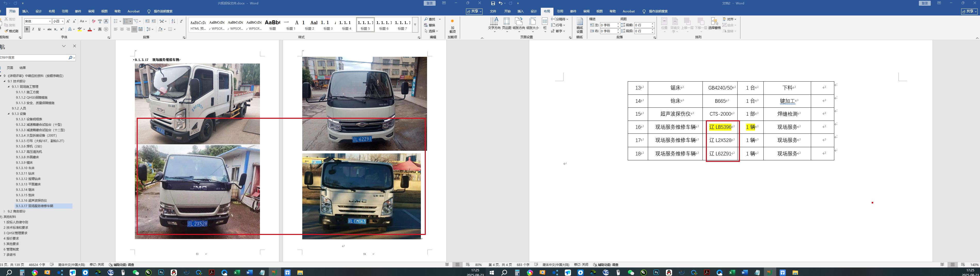Apply character border with the boxed A icon
Image resolution: width=980 pixels, height=276 pixels.
click(x=106, y=21)
